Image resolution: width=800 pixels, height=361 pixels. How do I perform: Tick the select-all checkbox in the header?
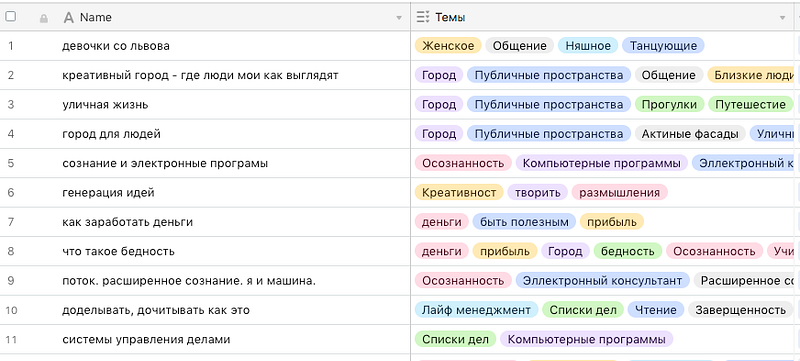(11, 17)
